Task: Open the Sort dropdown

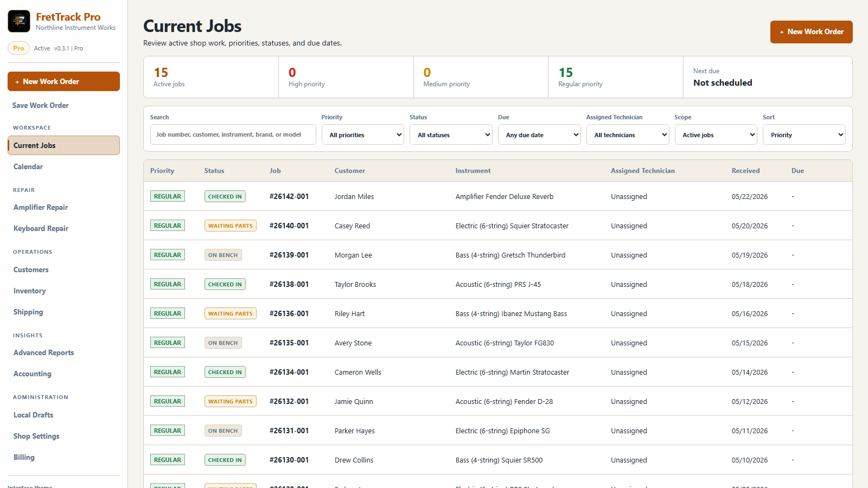Action: [x=804, y=135]
